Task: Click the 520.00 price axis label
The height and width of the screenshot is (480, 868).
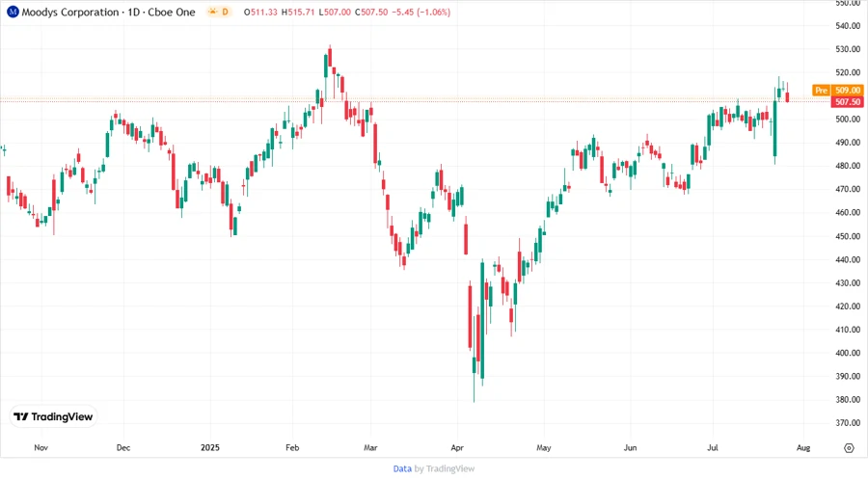Action: [x=848, y=72]
